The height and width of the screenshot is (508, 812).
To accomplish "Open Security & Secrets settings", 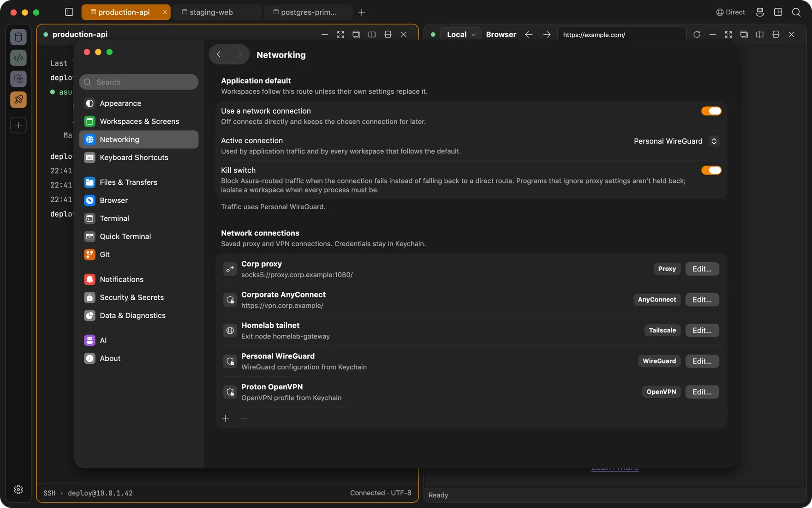I will (138, 297).
